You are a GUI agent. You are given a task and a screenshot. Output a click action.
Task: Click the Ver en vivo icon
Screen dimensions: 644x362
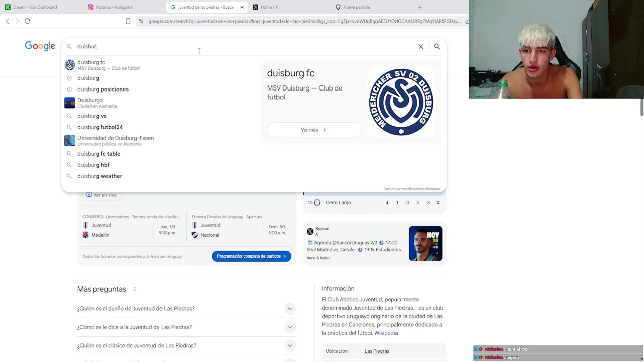tap(89, 195)
